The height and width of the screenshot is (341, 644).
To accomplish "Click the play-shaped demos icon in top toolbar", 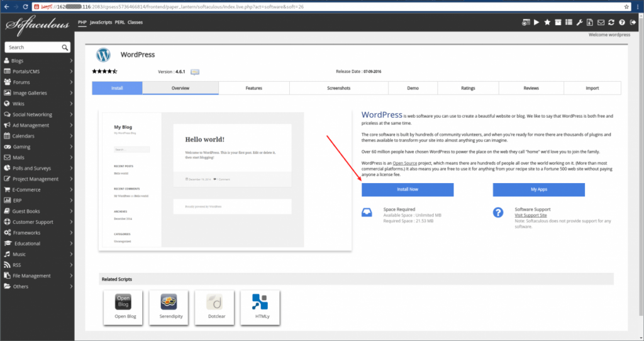I will tap(536, 22).
